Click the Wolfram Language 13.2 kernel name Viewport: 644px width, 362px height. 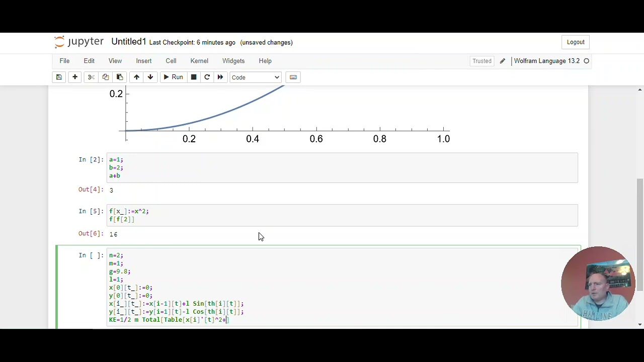546,61
